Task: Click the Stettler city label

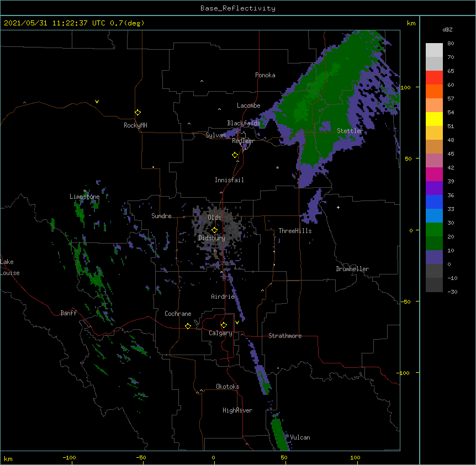Action: coord(350,131)
